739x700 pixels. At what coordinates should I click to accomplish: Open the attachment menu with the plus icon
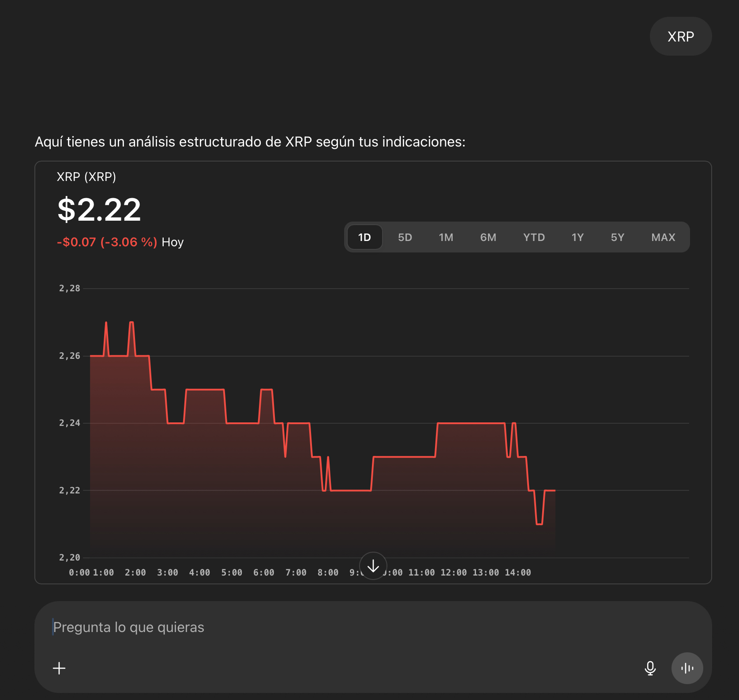tap(59, 668)
